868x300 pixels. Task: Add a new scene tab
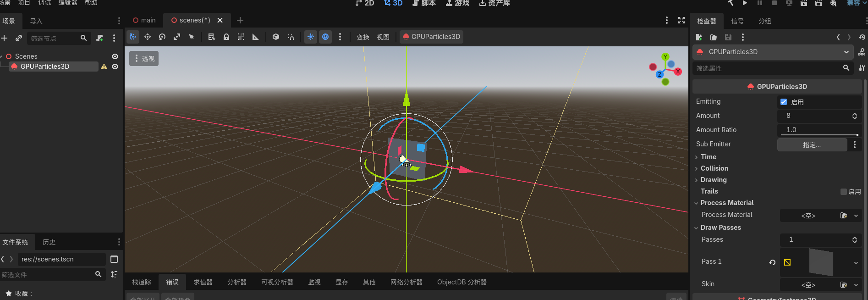click(240, 20)
